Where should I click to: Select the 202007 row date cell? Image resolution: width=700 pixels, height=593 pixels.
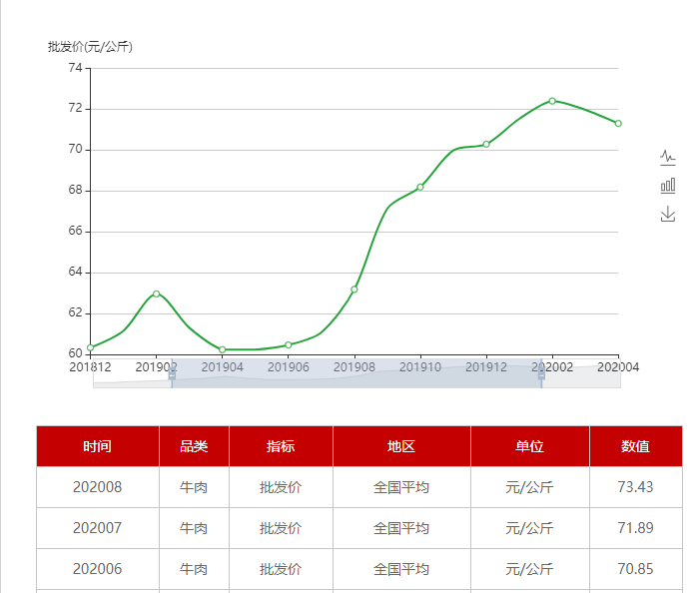pyautogui.click(x=98, y=528)
